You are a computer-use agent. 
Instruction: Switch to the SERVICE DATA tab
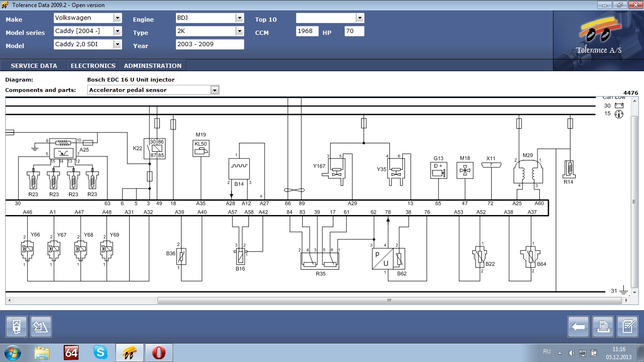(34, 66)
